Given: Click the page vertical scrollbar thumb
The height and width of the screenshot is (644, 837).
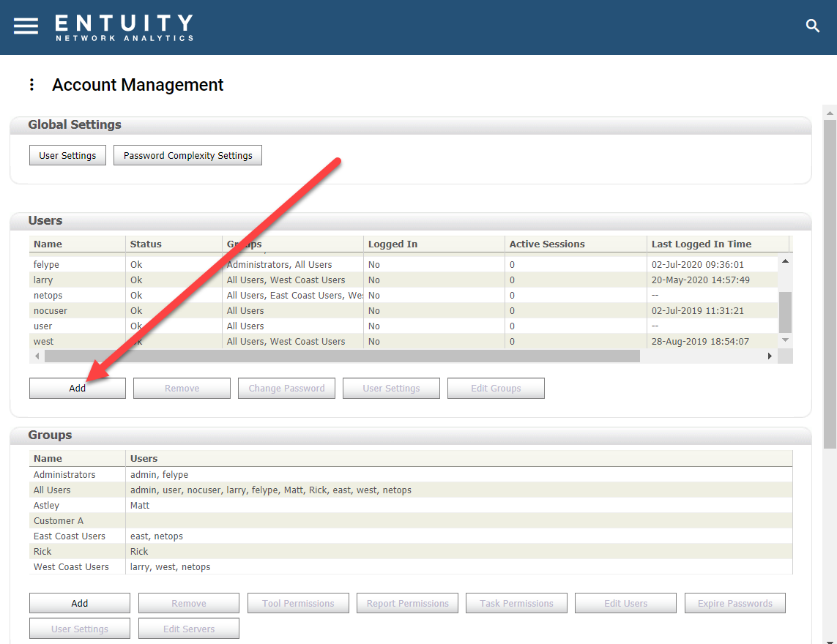Looking at the screenshot, I should tap(830, 284).
